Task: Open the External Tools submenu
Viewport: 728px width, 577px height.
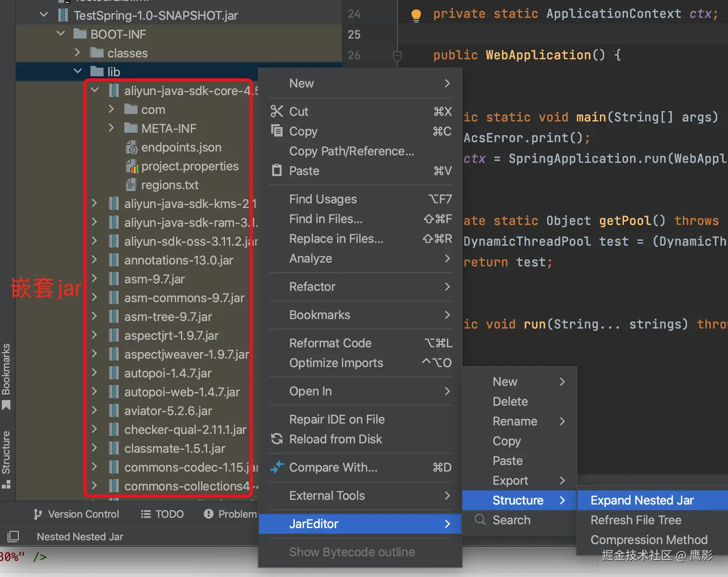Action: coord(360,496)
